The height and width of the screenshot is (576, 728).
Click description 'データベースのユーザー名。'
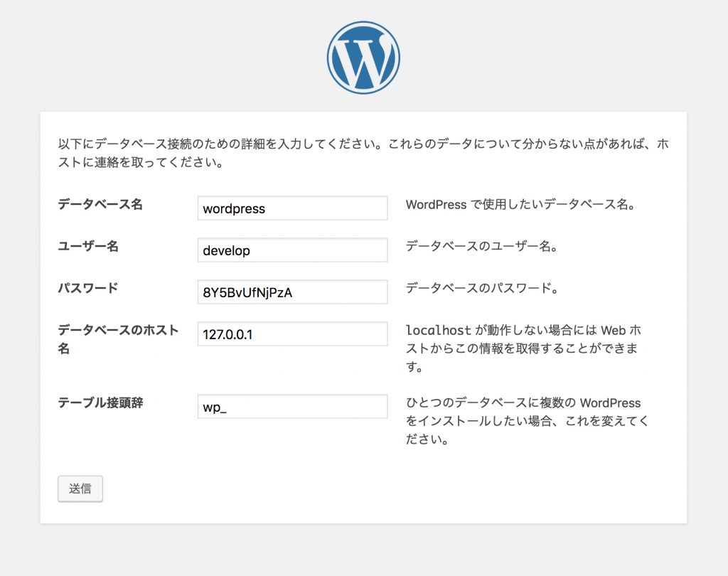[x=481, y=246]
